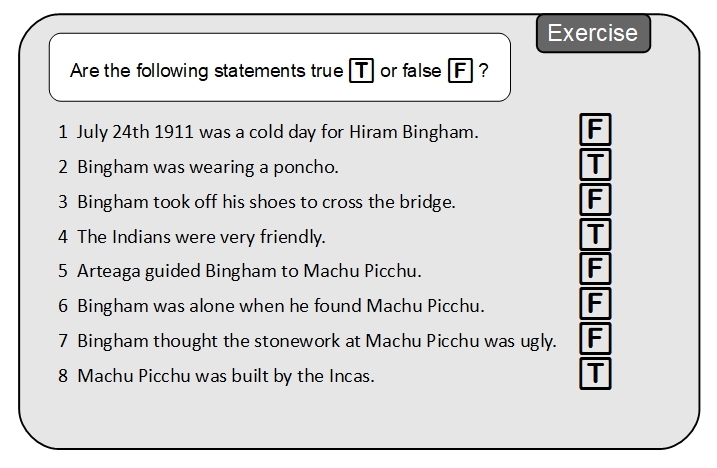Viewport: 717px width, 468px height.
Task: Click the Exercise label tab
Action: tap(593, 33)
